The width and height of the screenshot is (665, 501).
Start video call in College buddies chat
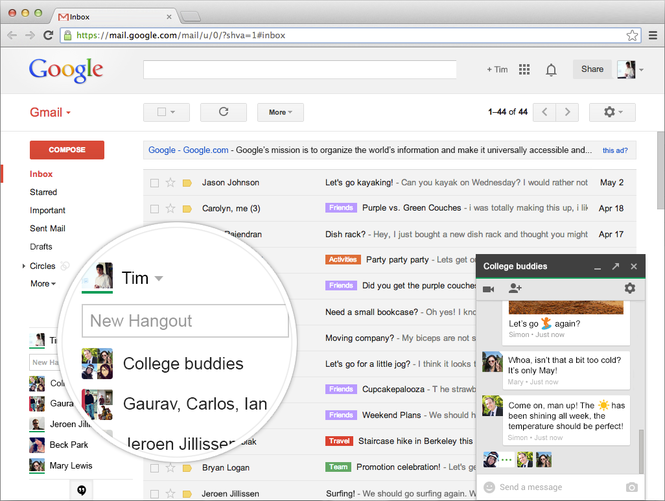488,289
